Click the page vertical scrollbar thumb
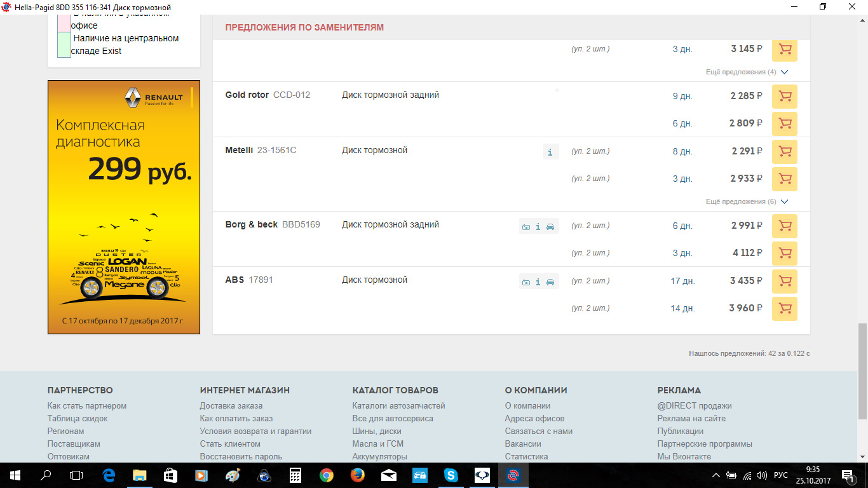Viewport: 868px width, 488px height. pos(862,371)
